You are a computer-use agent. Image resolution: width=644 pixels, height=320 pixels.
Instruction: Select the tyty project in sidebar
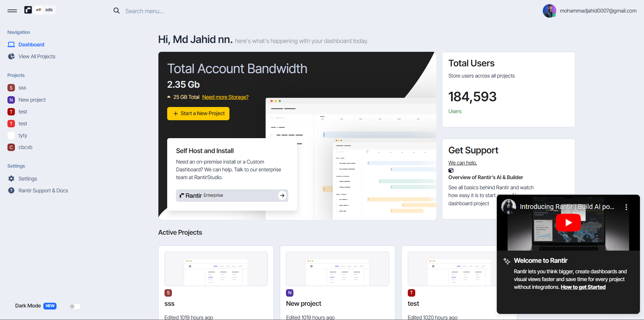(x=23, y=135)
